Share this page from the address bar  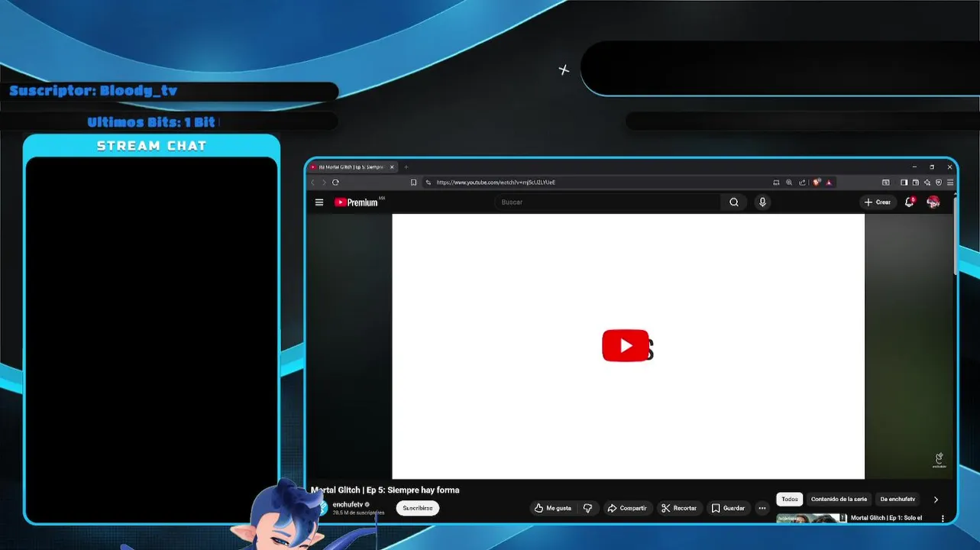point(802,183)
